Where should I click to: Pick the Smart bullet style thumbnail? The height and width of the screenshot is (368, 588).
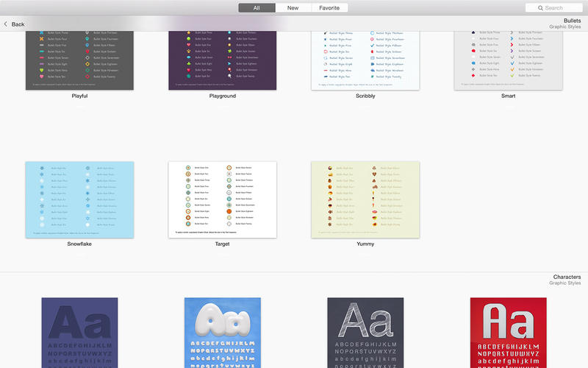click(509, 60)
